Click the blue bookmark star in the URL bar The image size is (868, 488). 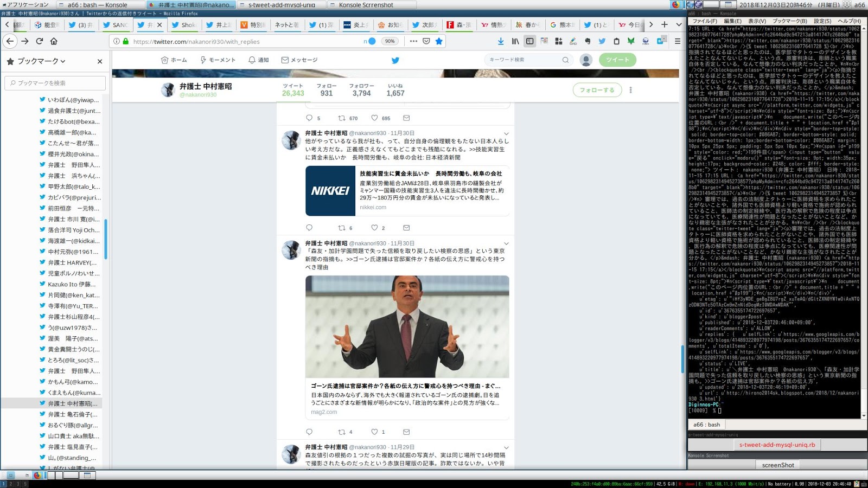pyautogui.click(x=439, y=41)
